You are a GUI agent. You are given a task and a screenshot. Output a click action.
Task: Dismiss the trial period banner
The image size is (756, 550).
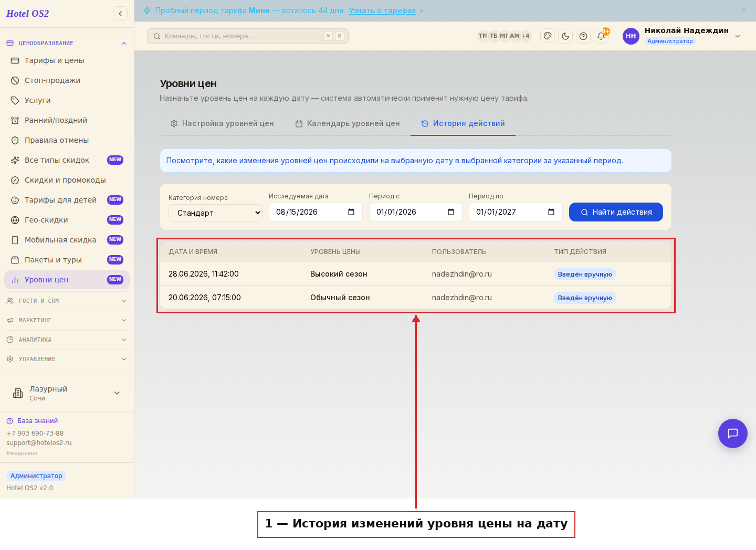[744, 10]
